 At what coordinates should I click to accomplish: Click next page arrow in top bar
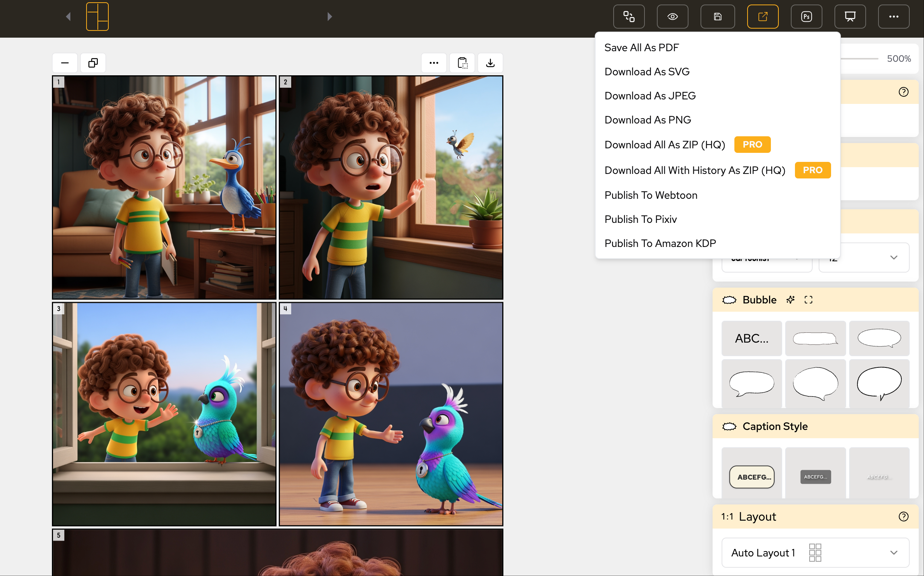330,17
